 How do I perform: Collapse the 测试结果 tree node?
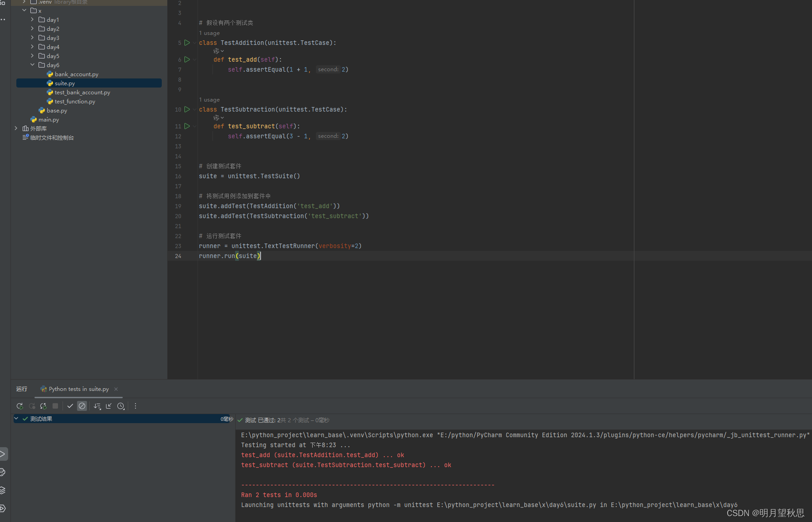click(16, 419)
